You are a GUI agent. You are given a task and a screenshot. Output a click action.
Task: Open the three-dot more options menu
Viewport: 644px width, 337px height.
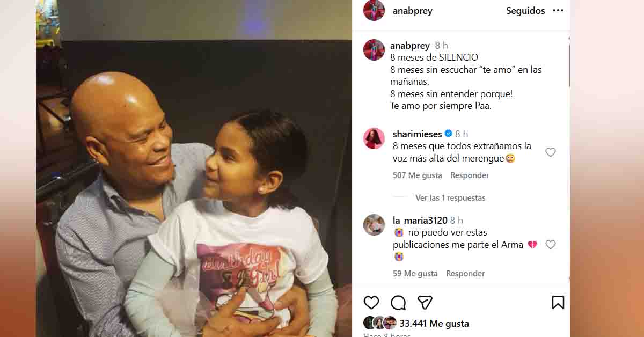click(x=558, y=11)
